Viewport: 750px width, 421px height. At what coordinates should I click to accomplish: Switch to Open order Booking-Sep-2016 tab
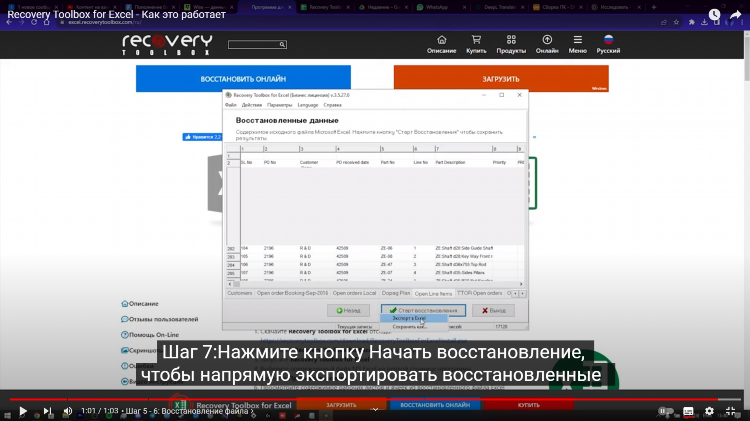point(292,293)
